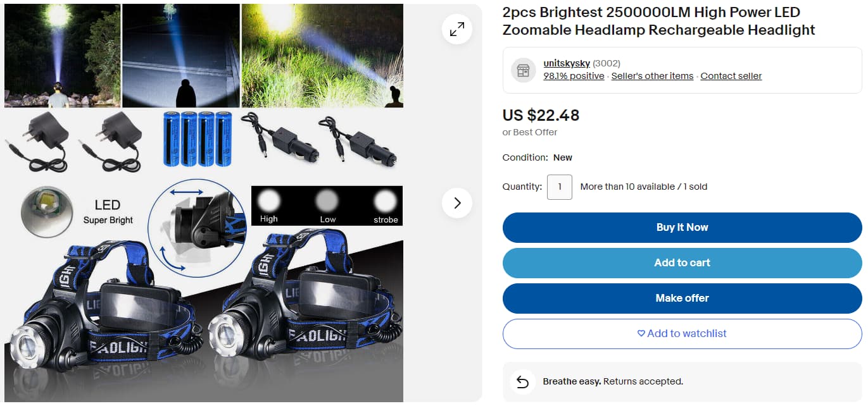Open seller unitskysky's profile
This screenshot has height=406, width=868.
tap(567, 63)
